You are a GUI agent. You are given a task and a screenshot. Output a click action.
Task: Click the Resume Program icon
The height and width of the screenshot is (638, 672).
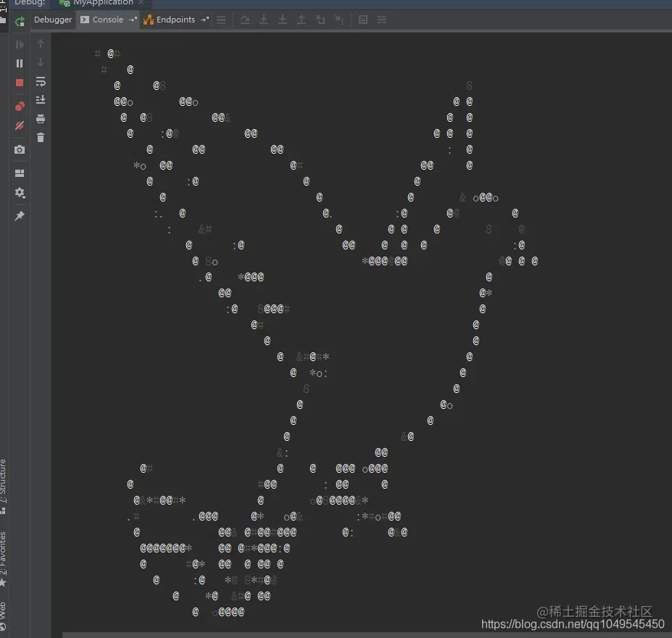(x=20, y=44)
